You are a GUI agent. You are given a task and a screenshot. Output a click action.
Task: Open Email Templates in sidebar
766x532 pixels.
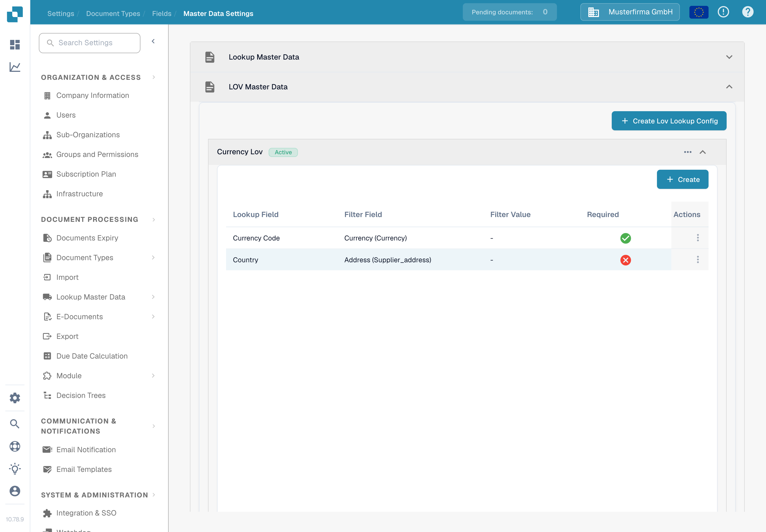coord(84,469)
